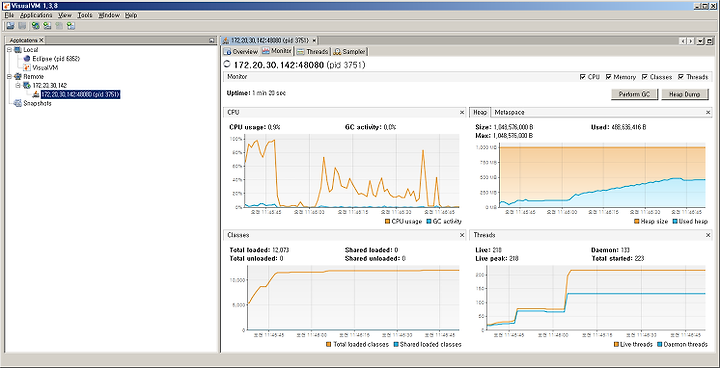The image size is (720, 368).
Task: Click the Heap size legend swatch
Action: click(x=636, y=221)
